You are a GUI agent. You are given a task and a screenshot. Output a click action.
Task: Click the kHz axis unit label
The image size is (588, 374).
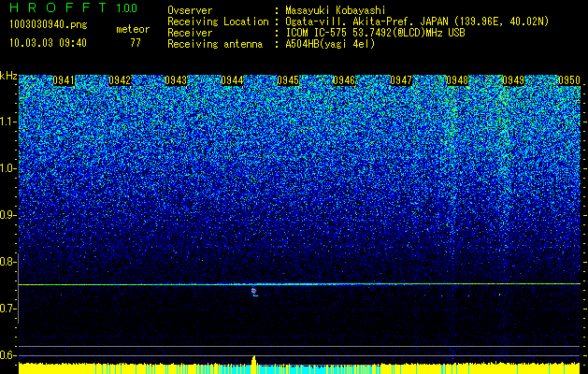8,76
